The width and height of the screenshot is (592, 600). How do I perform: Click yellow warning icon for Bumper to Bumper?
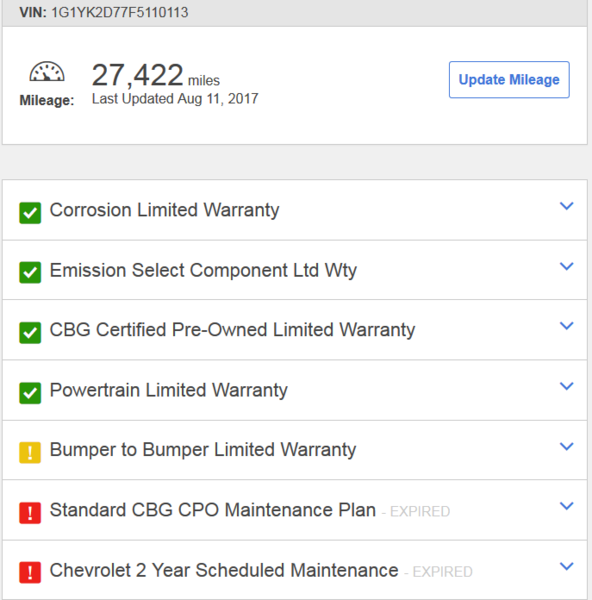pos(30,453)
